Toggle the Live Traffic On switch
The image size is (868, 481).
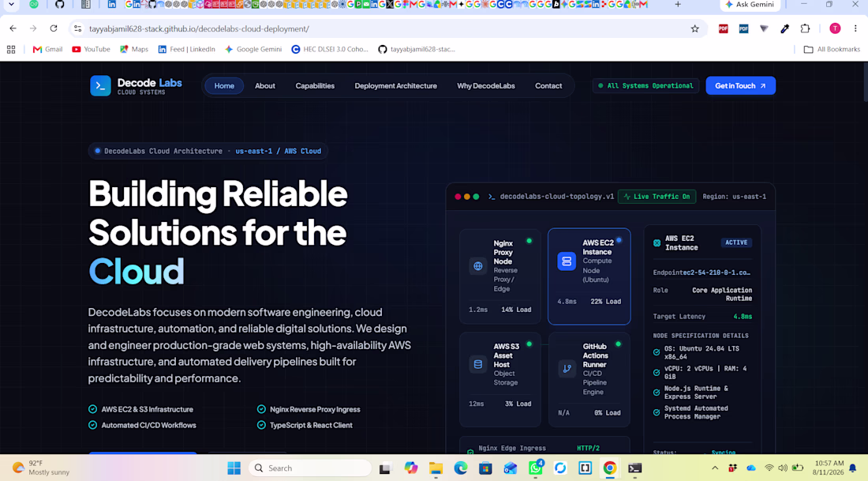[657, 197]
